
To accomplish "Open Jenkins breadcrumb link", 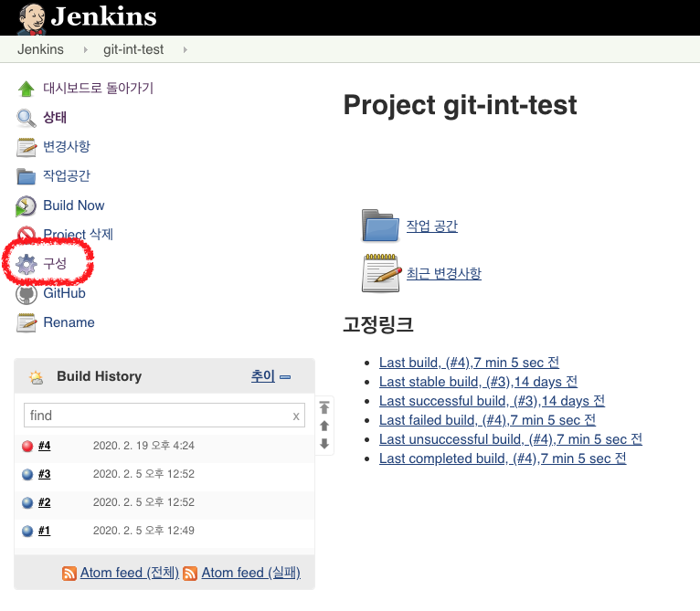I will coord(40,49).
